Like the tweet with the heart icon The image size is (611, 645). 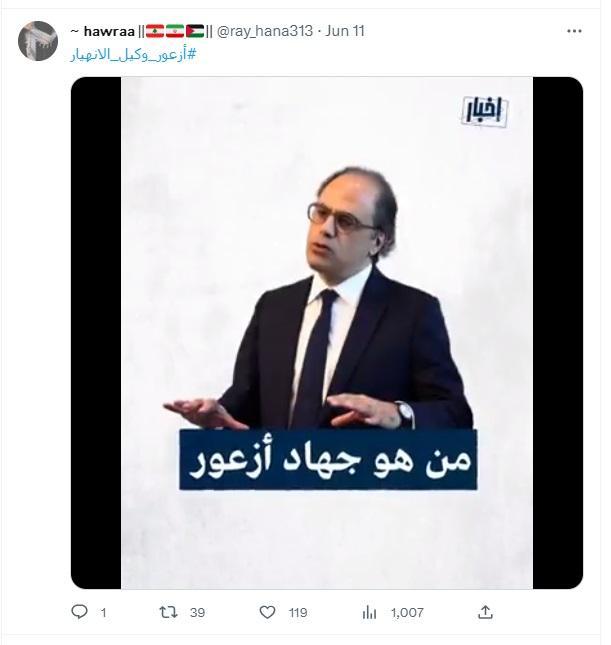267,613
